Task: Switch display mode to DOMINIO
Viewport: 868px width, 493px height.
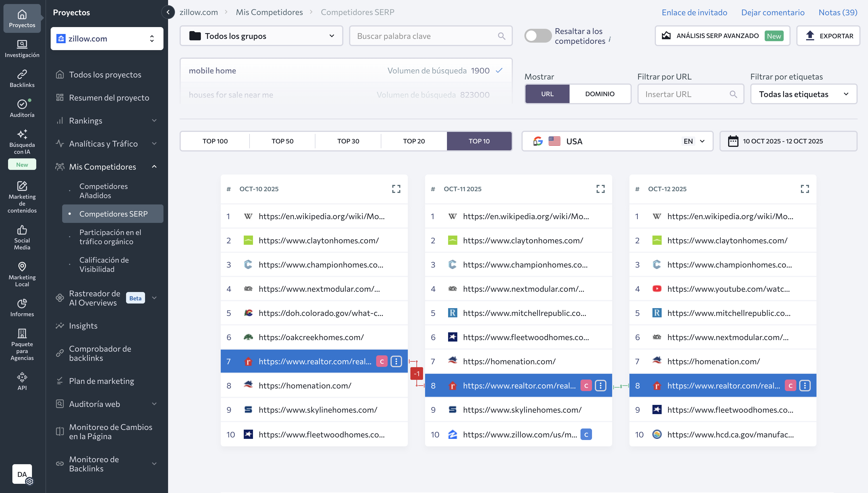Action: point(600,94)
